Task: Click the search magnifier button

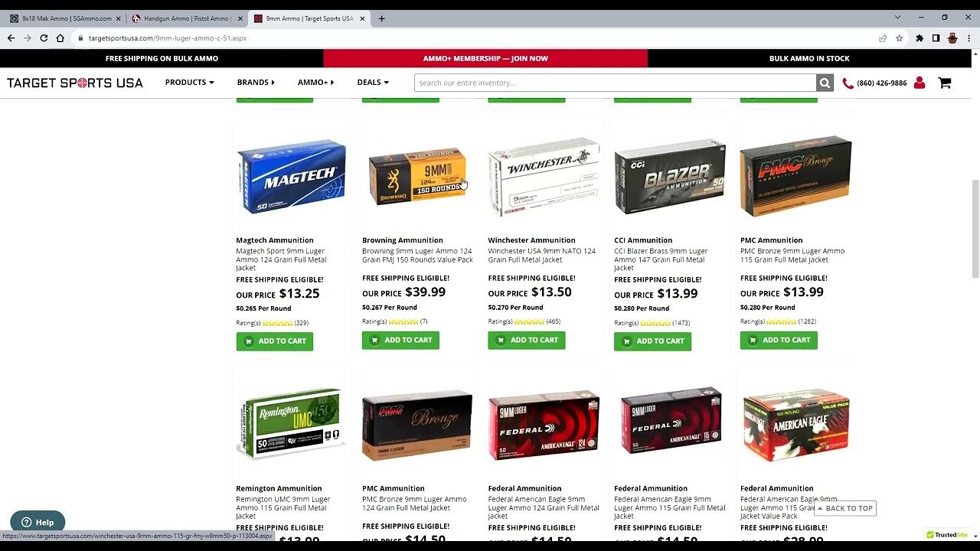Action: click(x=825, y=83)
